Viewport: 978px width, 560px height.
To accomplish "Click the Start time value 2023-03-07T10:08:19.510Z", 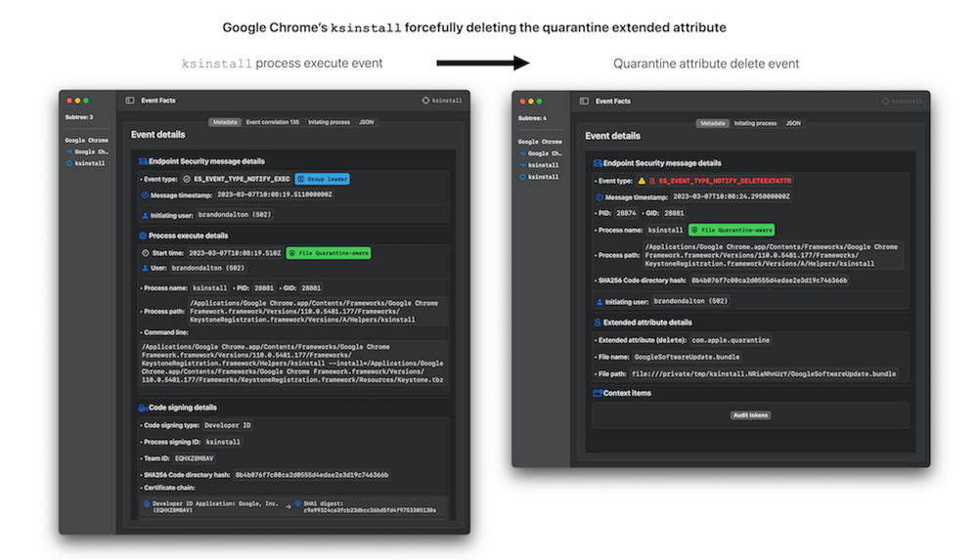I will pyautogui.click(x=235, y=253).
